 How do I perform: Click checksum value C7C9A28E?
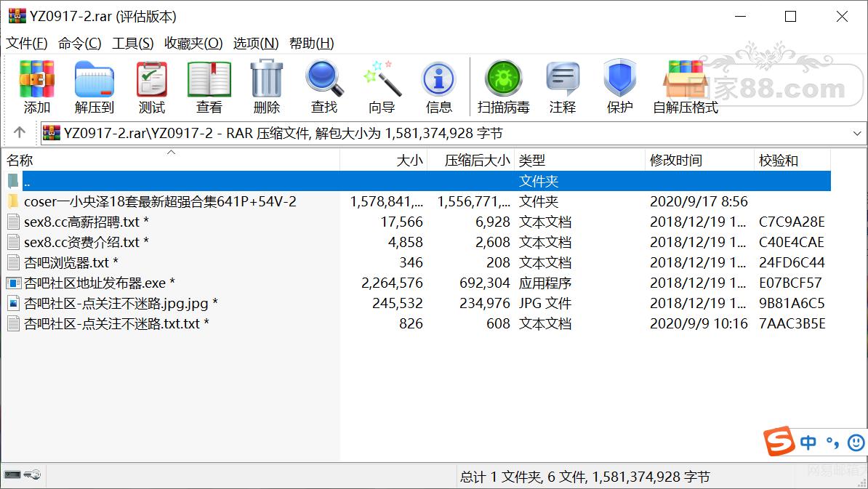click(x=792, y=222)
